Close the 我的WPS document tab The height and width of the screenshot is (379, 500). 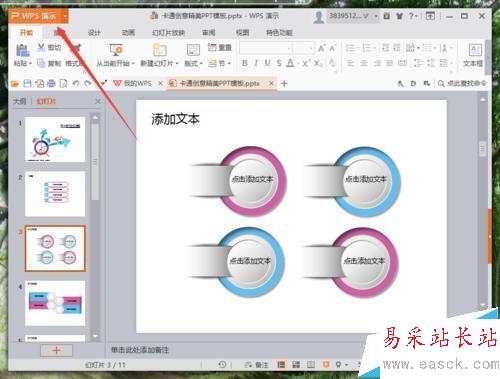pos(160,83)
